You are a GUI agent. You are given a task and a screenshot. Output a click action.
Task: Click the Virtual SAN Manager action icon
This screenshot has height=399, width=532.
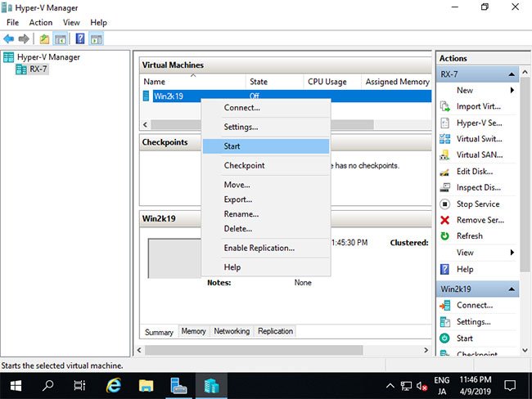[444, 155]
